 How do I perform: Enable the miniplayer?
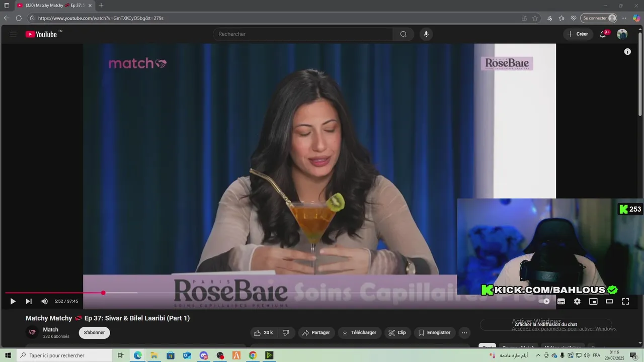pyautogui.click(x=593, y=301)
